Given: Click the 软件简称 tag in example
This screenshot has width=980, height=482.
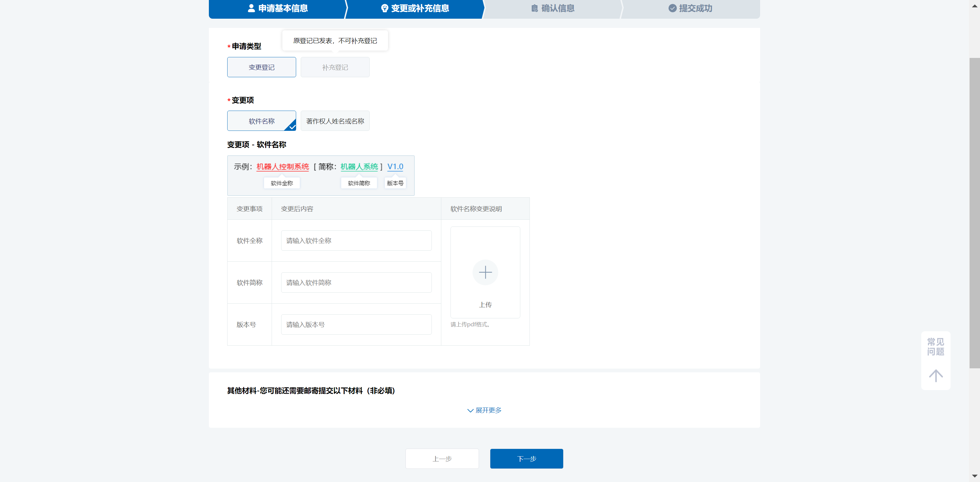Looking at the screenshot, I should click(x=359, y=183).
